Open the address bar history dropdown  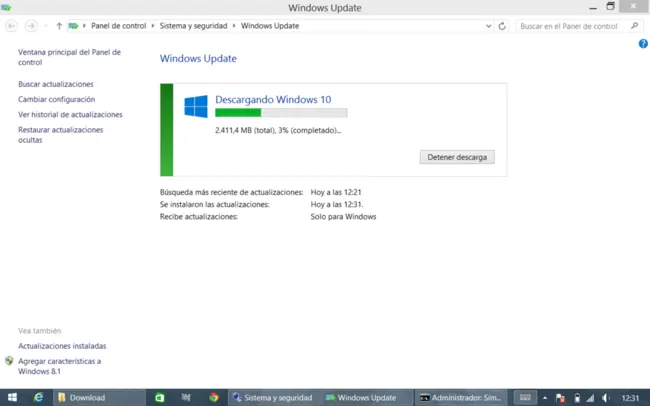(x=488, y=26)
